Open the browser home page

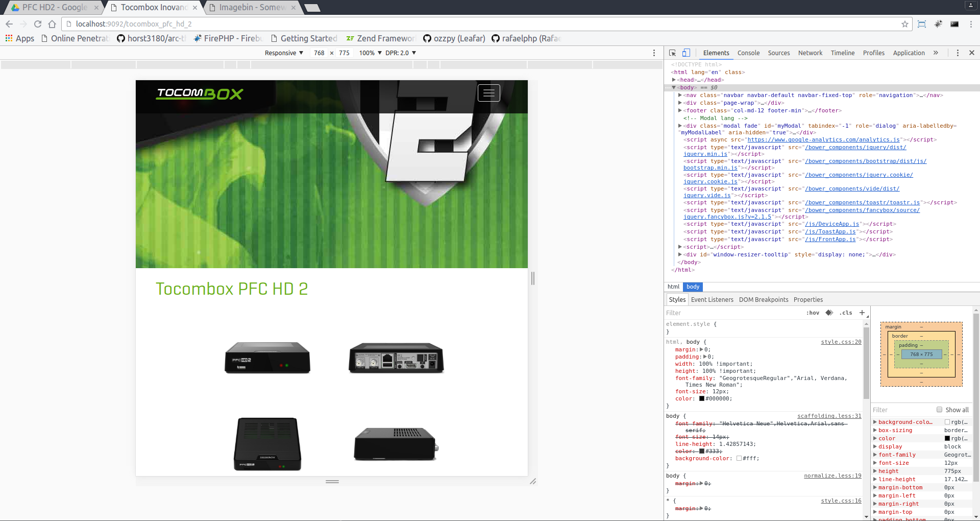pyautogui.click(x=52, y=24)
